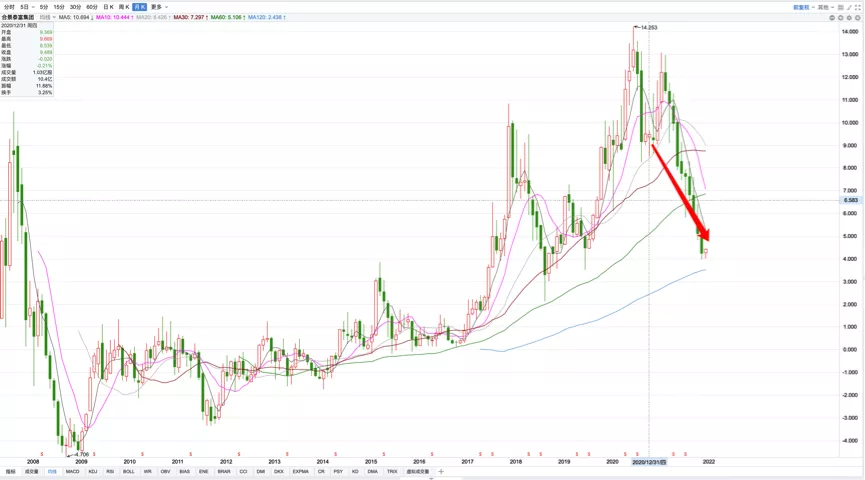
Task: Open the 5日 period dropdown
Action: coord(28,7)
